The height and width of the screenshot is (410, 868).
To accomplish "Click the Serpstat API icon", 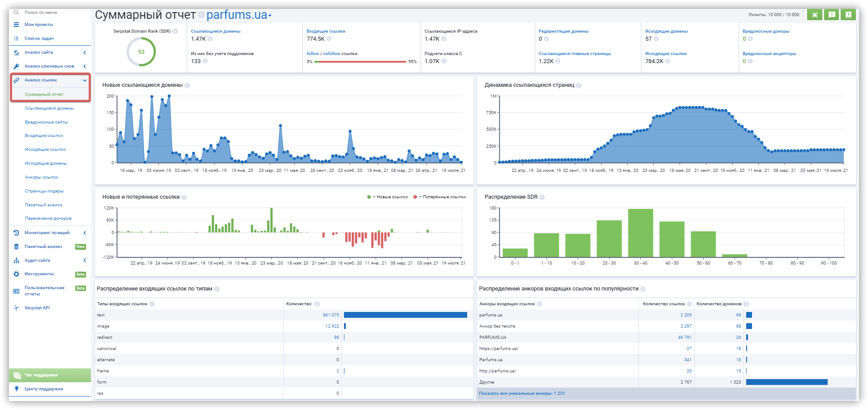I will [16, 308].
